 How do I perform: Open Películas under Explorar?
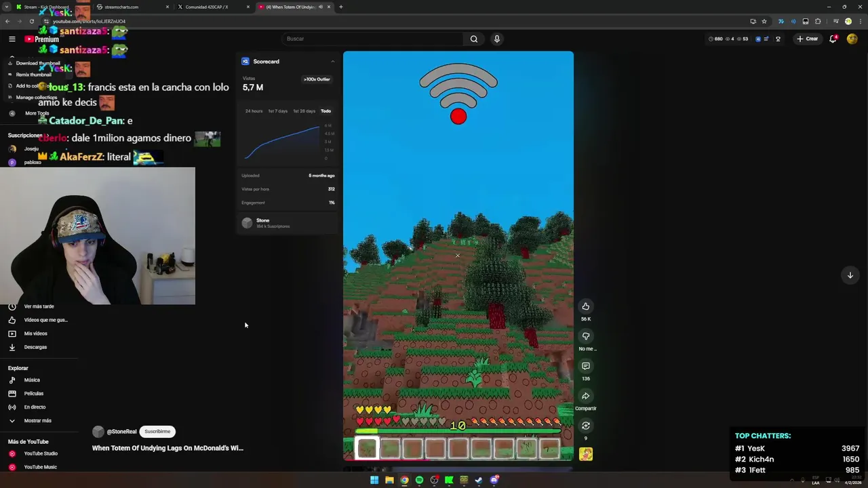[x=33, y=394]
